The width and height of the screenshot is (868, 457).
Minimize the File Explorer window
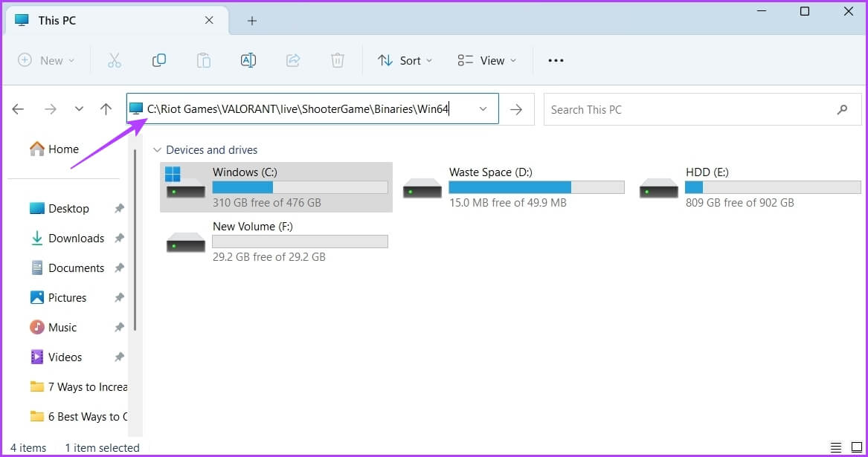pyautogui.click(x=762, y=11)
